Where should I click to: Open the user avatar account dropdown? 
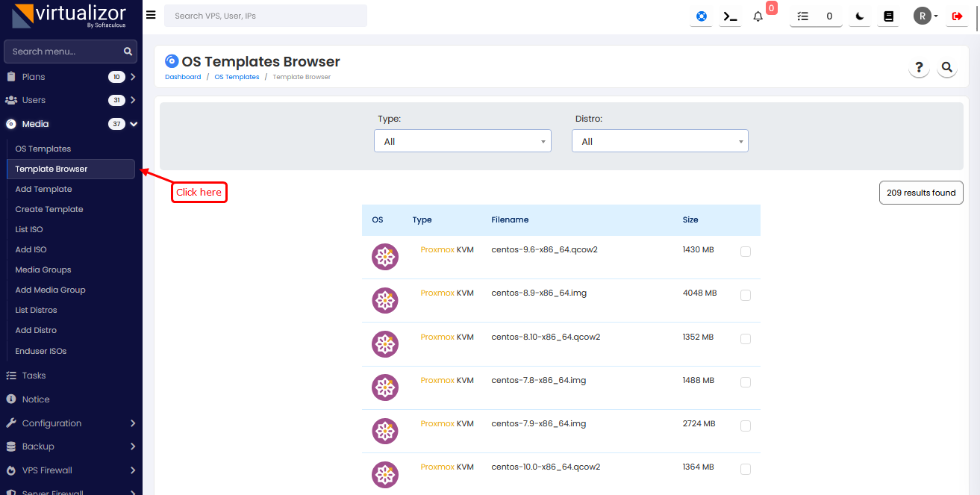point(926,16)
